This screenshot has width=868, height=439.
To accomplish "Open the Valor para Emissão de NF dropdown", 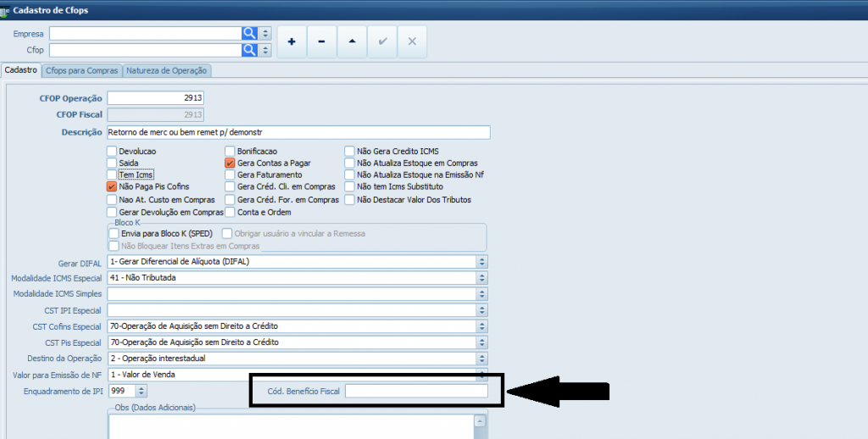I will coord(481,375).
